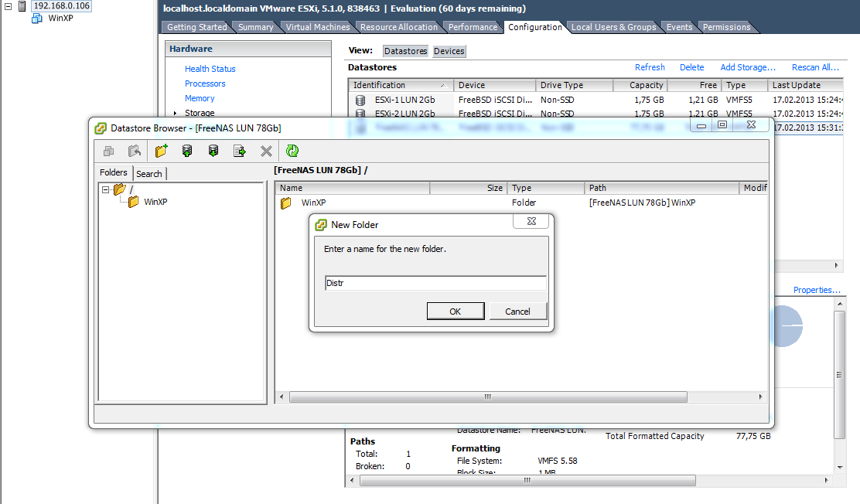Image resolution: width=860 pixels, height=504 pixels.
Task: Open the Events tab
Action: click(x=680, y=27)
